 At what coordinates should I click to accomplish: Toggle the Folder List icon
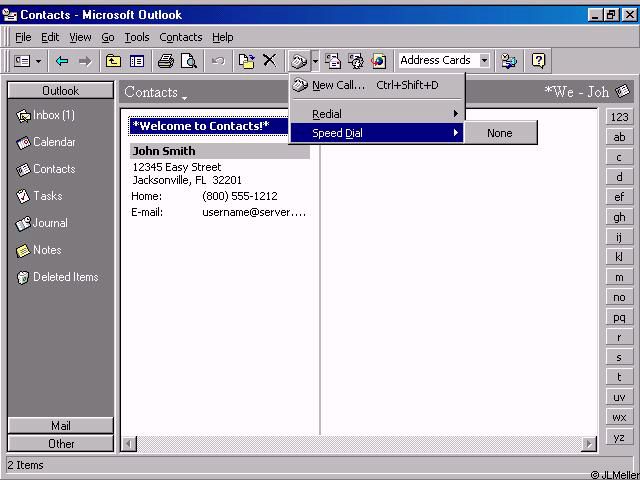tap(137, 61)
